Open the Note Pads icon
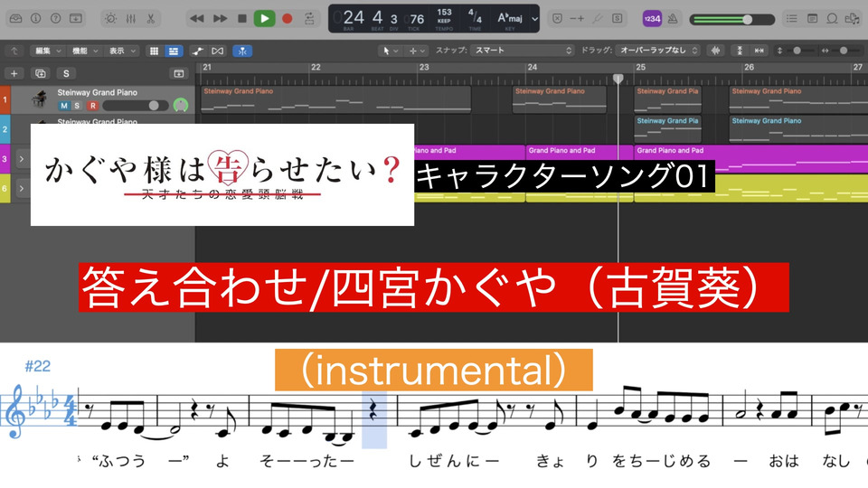Screen dimensions: 868x488 point(812,18)
